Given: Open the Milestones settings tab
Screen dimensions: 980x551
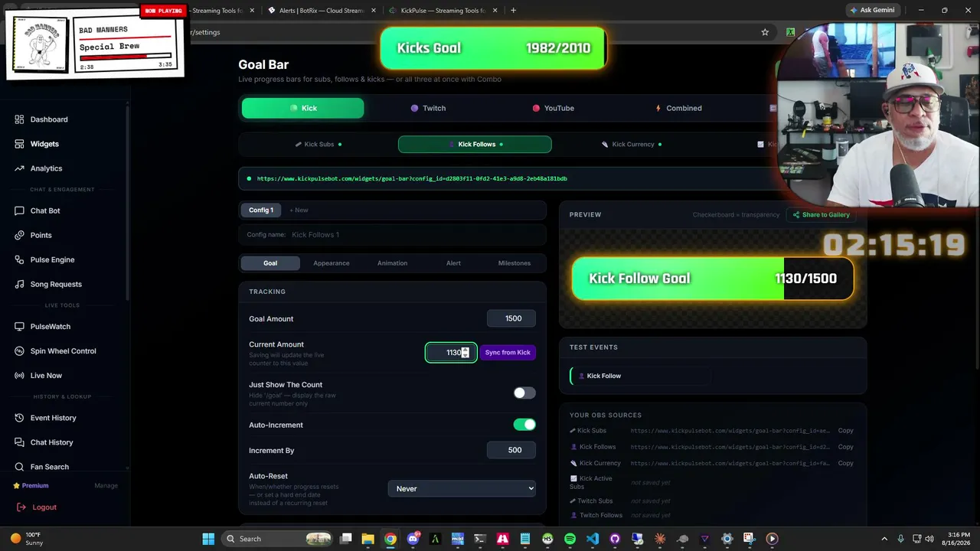Looking at the screenshot, I should (514, 263).
